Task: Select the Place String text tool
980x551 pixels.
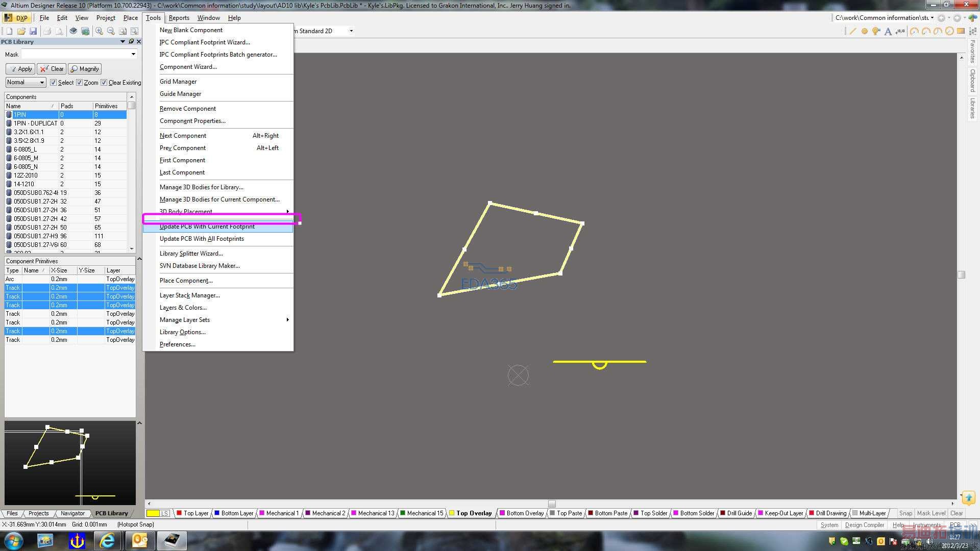Action: (888, 31)
